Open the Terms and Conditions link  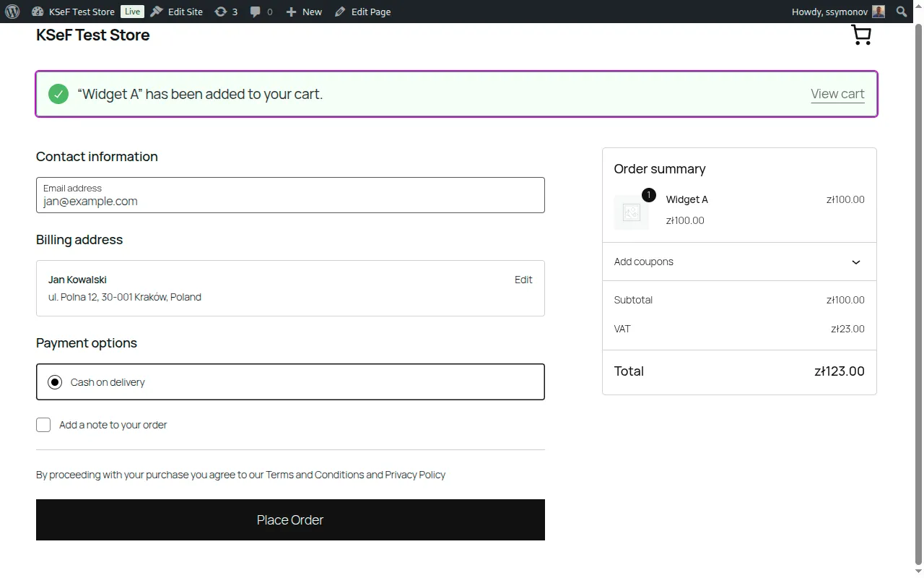(x=315, y=475)
